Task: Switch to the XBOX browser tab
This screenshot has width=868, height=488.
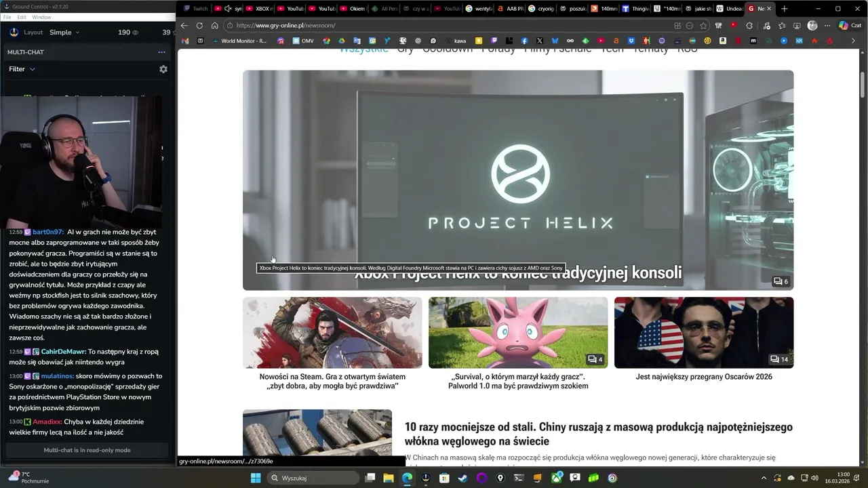Action: click(259, 9)
